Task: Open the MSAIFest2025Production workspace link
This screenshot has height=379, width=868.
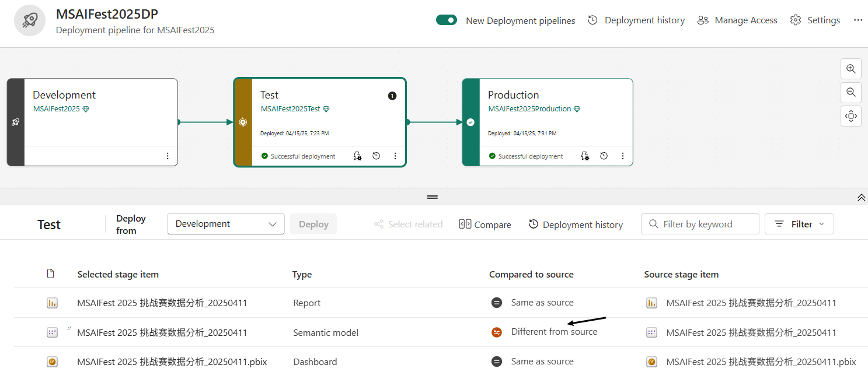Action: 530,109
